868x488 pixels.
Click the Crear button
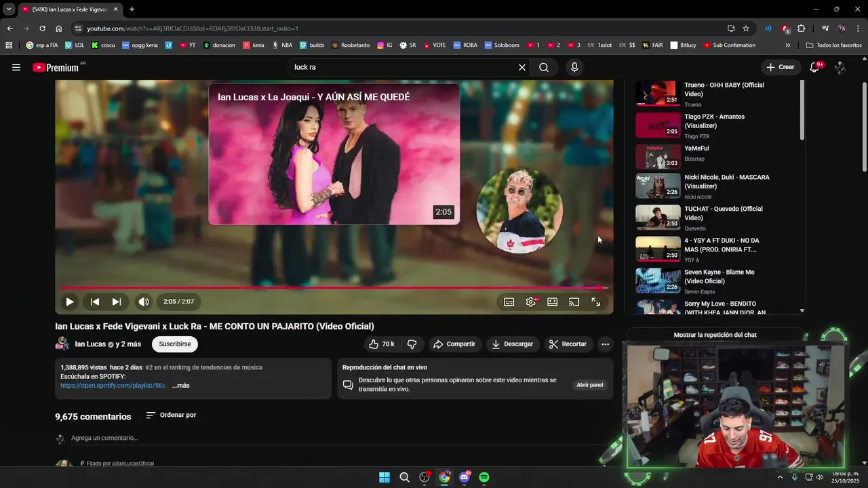point(781,67)
